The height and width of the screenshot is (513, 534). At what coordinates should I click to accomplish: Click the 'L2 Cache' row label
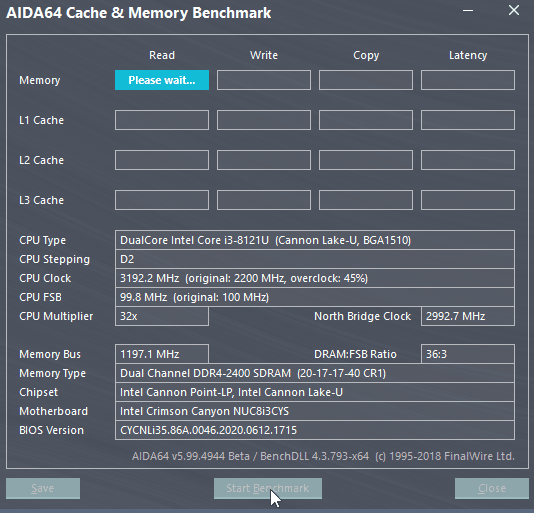click(42, 160)
